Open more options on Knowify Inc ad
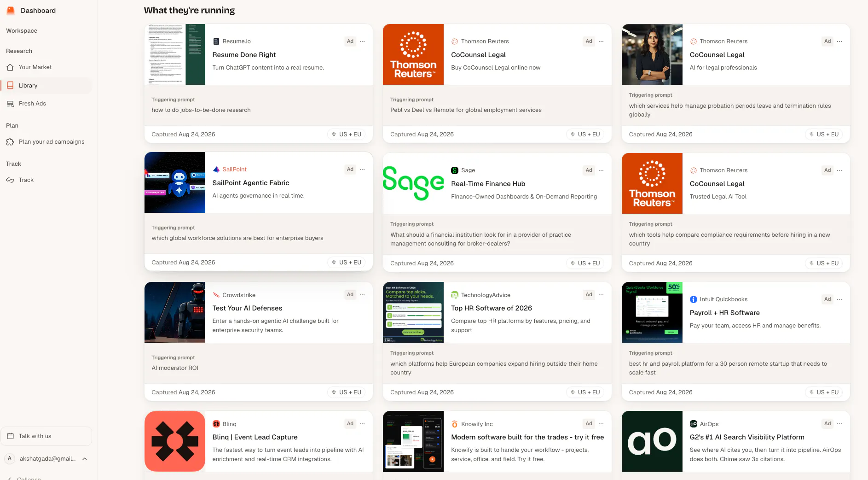Image resolution: width=868 pixels, height=480 pixels. (601, 424)
